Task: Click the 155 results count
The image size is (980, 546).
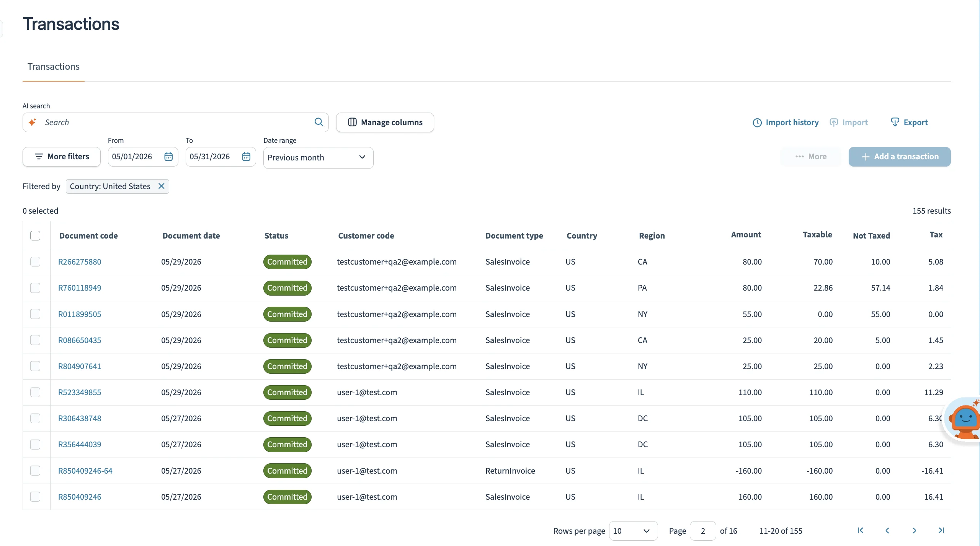Action: (931, 211)
